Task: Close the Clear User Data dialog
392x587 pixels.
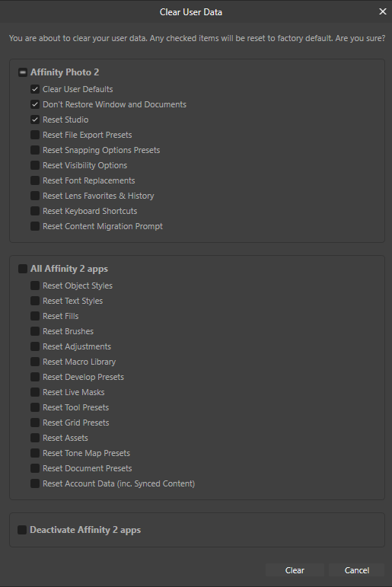Action: [383, 11]
